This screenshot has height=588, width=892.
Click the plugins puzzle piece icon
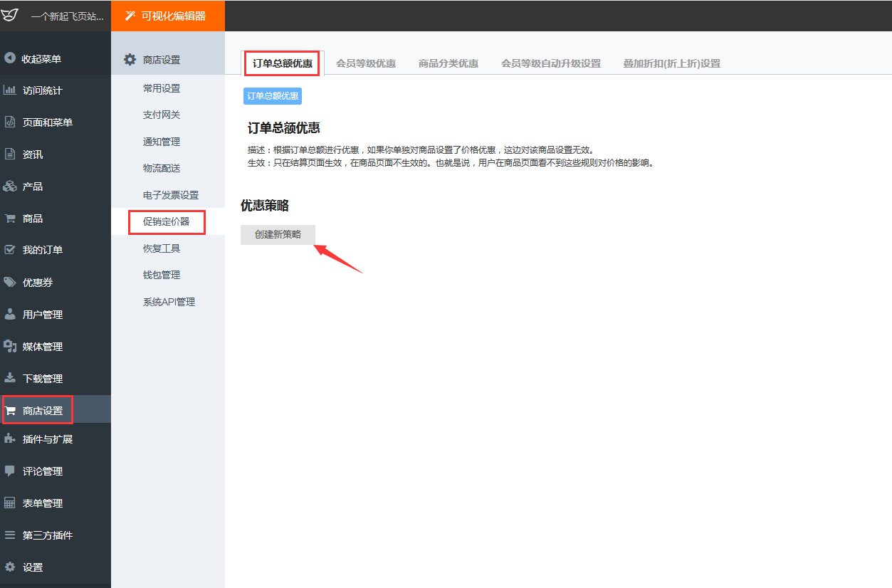point(10,439)
